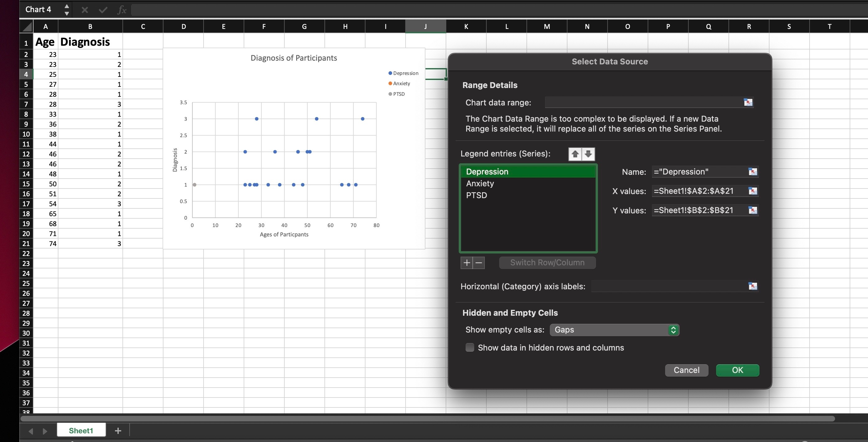Add a new series with the plus button

tap(467, 263)
